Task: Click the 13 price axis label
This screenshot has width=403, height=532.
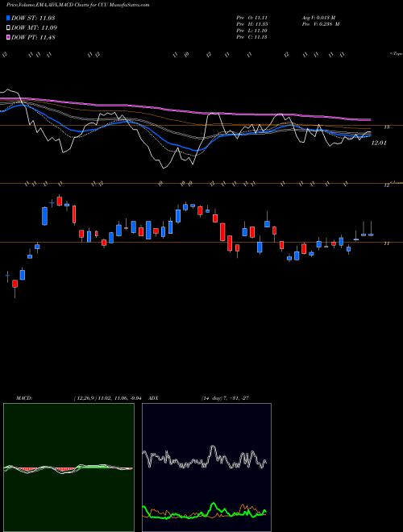Action: click(x=386, y=127)
